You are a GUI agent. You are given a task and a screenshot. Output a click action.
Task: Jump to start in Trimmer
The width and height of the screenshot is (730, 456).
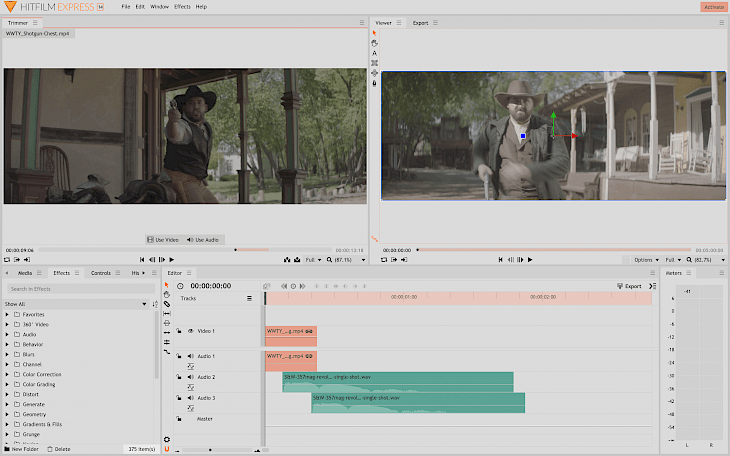click(x=142, y=259)
